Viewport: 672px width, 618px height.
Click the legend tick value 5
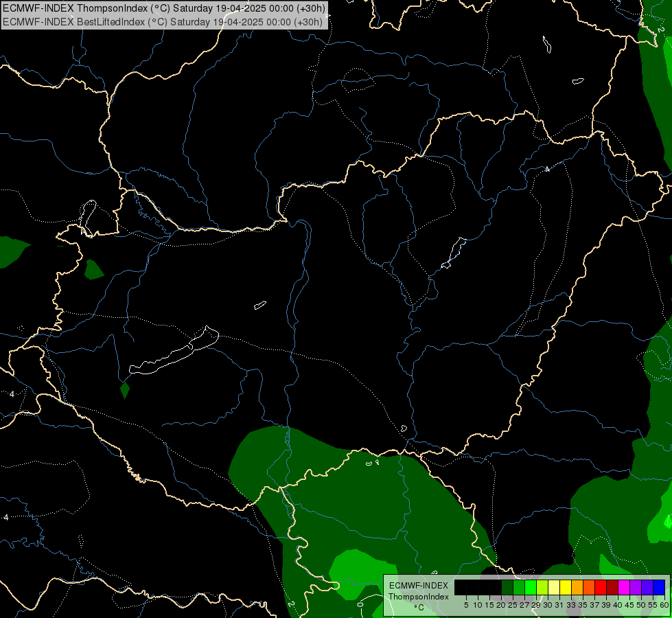466,605
